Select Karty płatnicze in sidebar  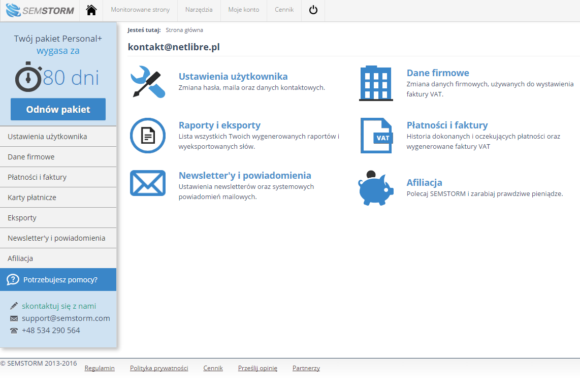pos(32,198)
